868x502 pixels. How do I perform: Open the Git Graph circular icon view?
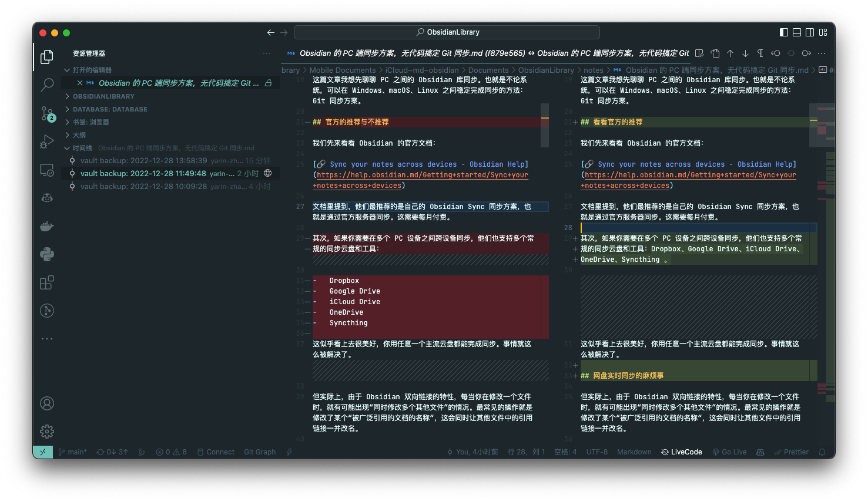[47, 311]
